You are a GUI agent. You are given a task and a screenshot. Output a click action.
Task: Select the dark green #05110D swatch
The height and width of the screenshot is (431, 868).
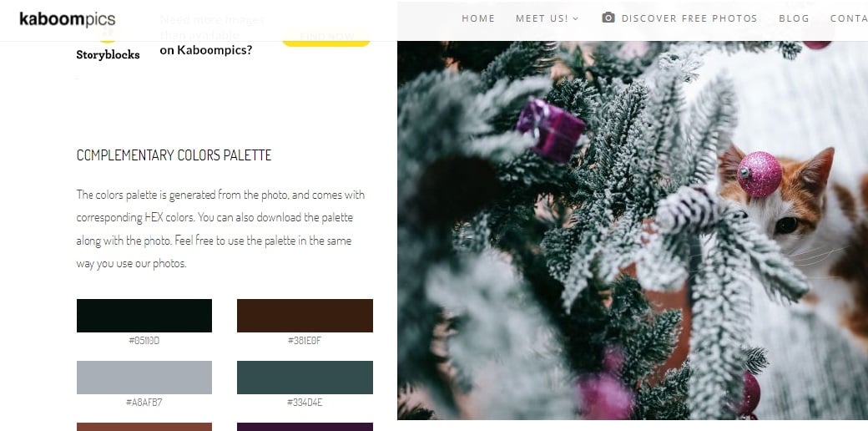144,316
